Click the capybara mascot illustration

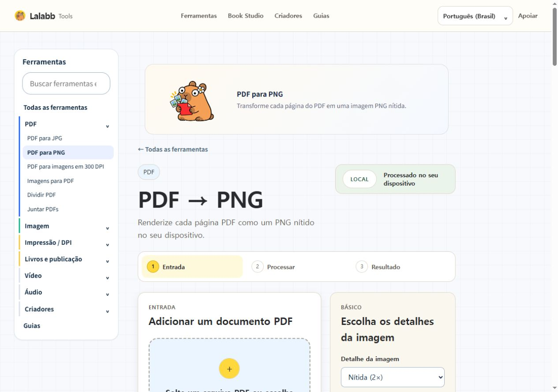192,101
